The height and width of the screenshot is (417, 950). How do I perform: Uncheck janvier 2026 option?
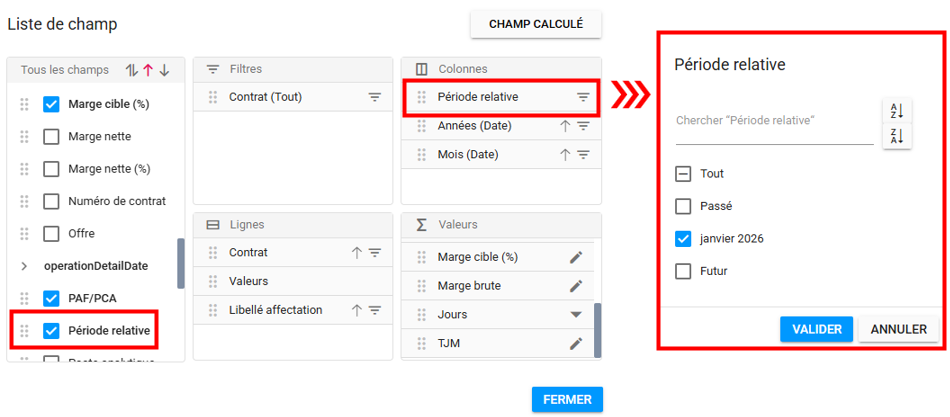(684, 238)
